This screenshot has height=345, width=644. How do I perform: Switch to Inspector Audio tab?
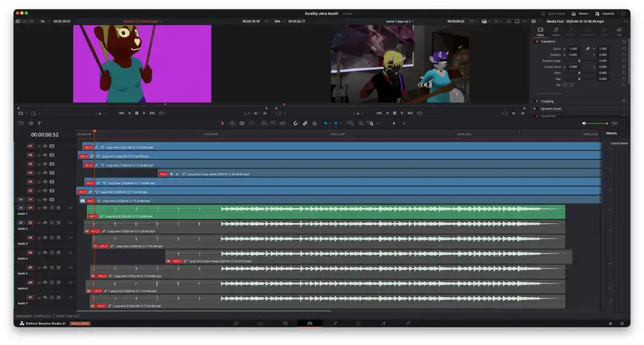point(555,32)
